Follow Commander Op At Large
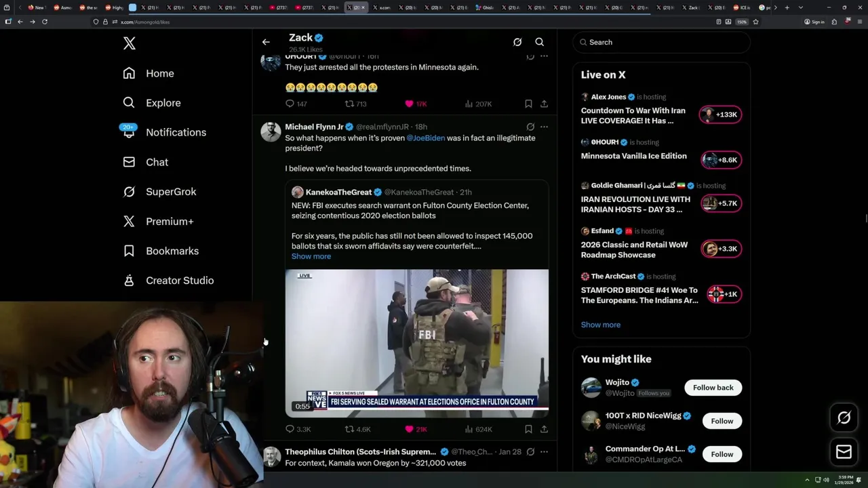Image resolution: width=868 pixels, height=488 pixels. [722, 454]
